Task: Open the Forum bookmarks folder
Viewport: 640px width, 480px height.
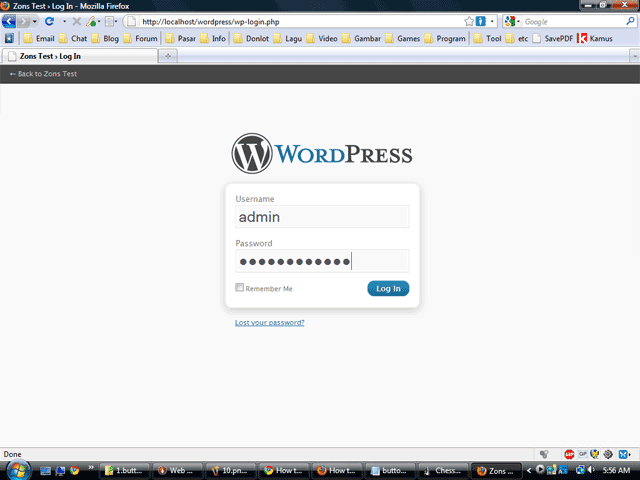Action: click(140, 38)
